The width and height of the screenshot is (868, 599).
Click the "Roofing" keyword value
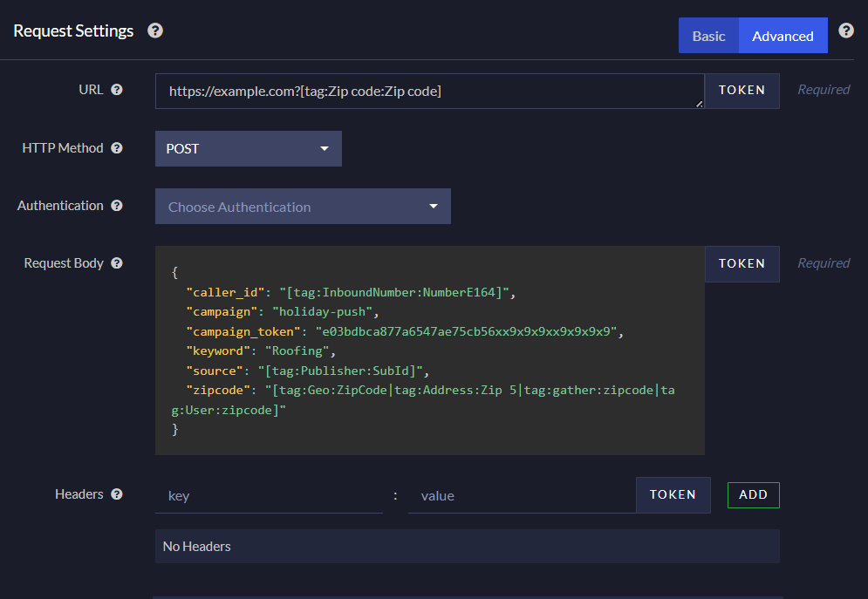click(x=297, y=351)
